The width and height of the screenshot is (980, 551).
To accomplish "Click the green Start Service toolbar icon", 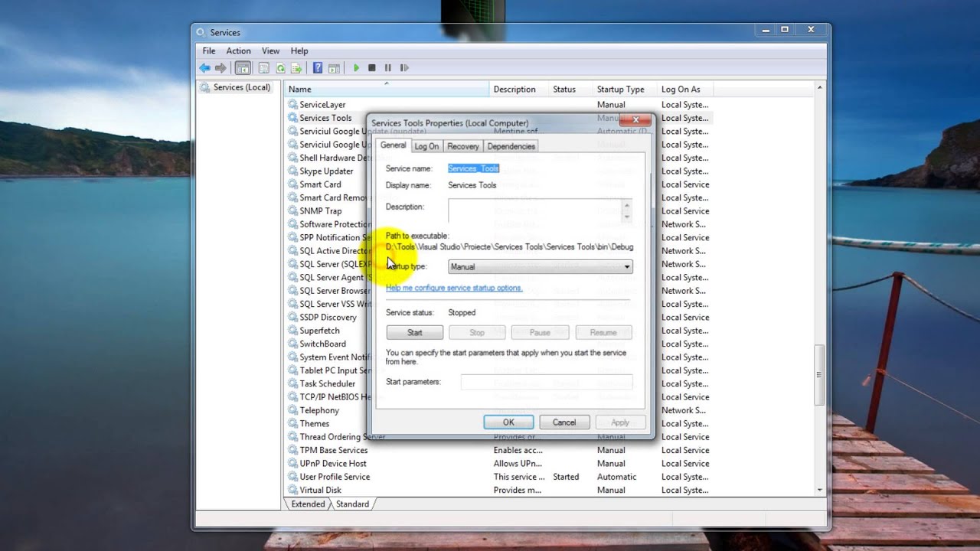I will pos(356,68).
